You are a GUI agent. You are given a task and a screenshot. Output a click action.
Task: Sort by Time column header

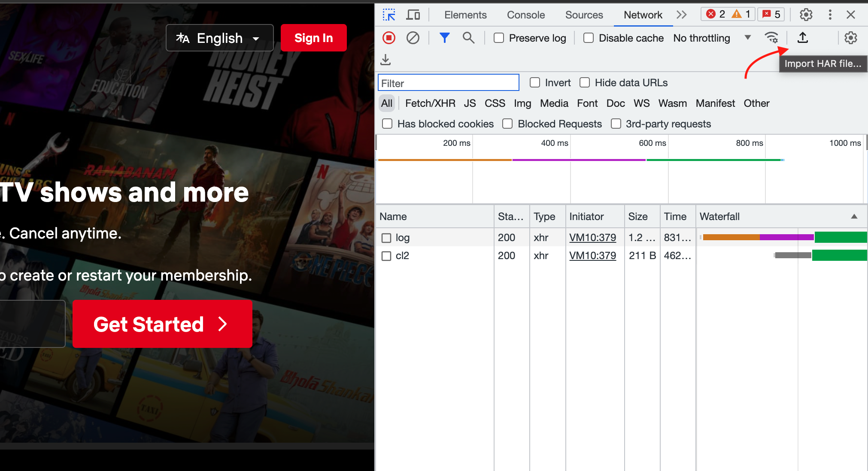678,217
